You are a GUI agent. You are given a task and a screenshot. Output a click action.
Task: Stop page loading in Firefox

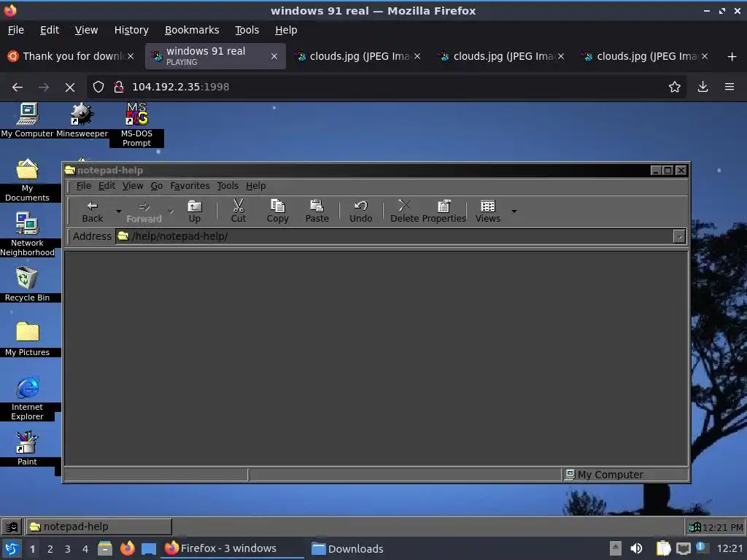70,87
